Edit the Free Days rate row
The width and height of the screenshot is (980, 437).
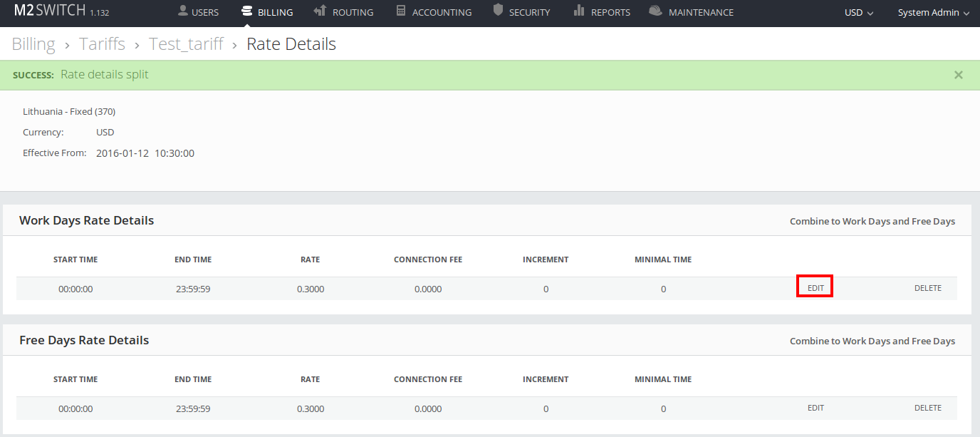click(x=815, y=408)
